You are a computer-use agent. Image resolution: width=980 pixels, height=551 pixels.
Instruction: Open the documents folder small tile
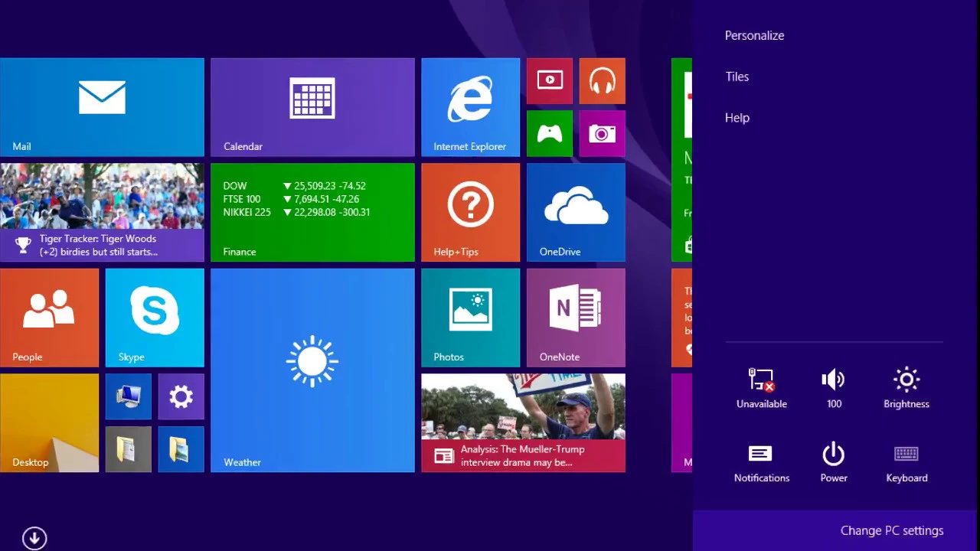tap(129, 449)
